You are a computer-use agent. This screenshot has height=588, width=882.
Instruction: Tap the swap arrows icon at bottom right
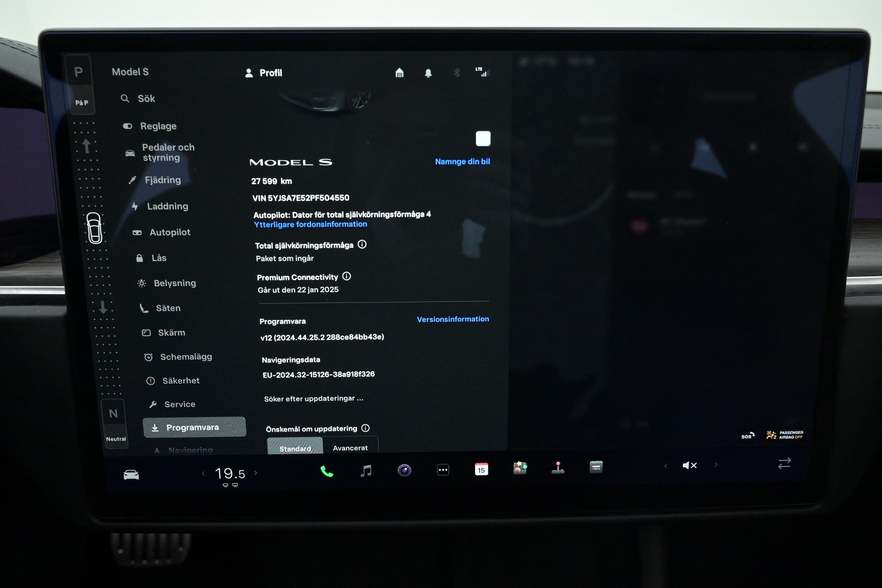coord(784,463)
